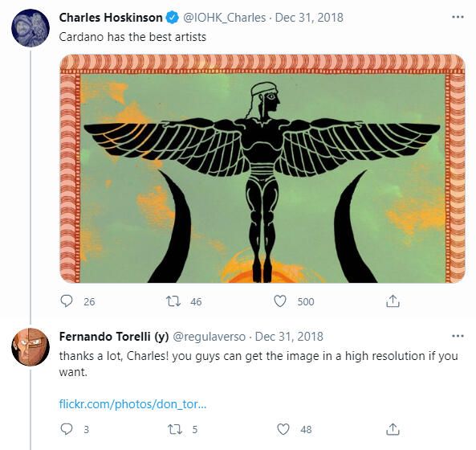Reply to Charles Hoskinson's tweet
476x450 pixels.
pos(67,301)
